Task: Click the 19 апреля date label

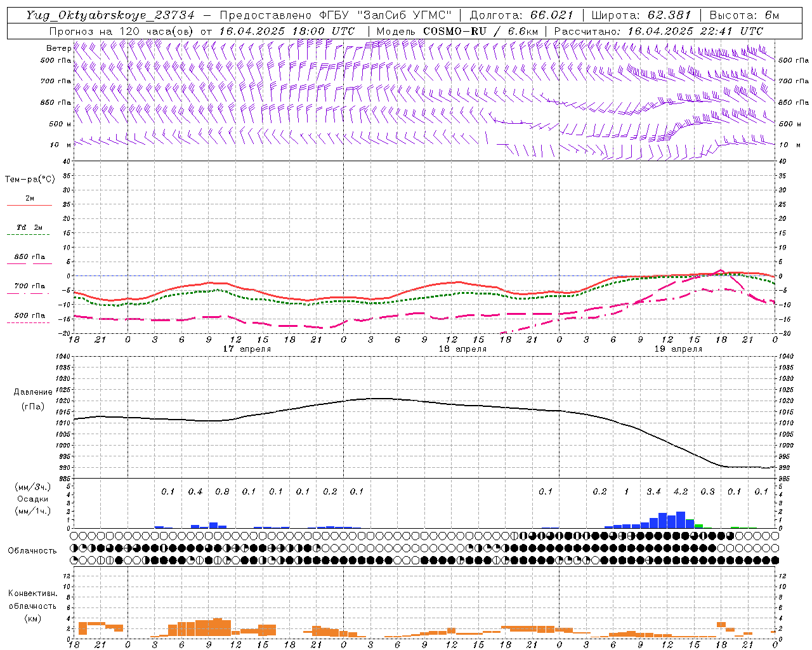Action: click(678, 349)
